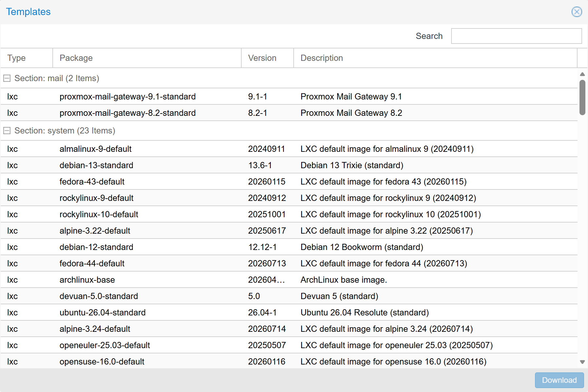Click the ArchLinux base image. description
588x392 pixels.
pyautogui.click(x=344, y=280)
